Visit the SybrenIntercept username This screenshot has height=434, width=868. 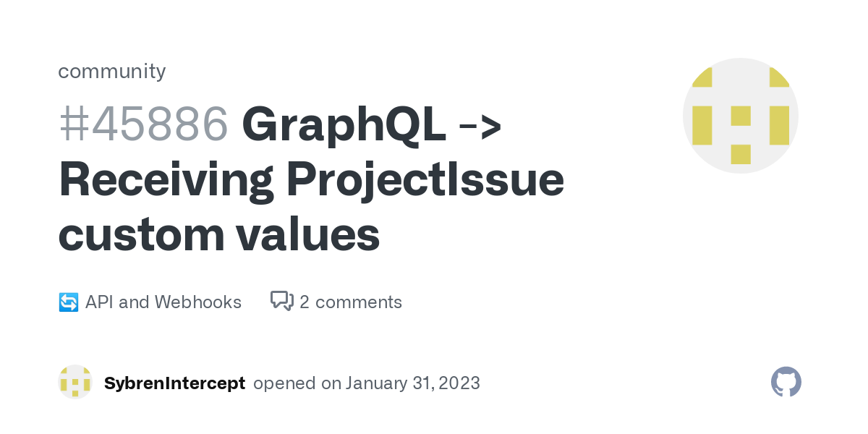coord(174,383)
